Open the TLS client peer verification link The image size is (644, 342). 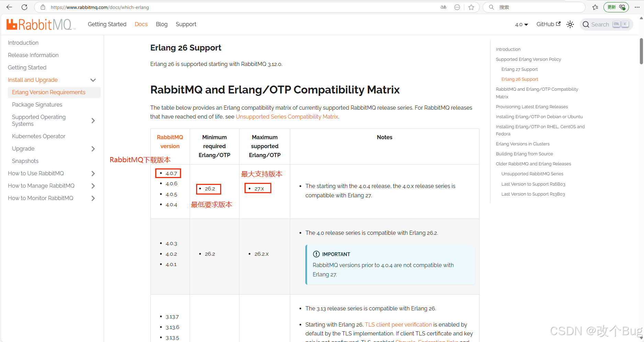tap(398, 324)
